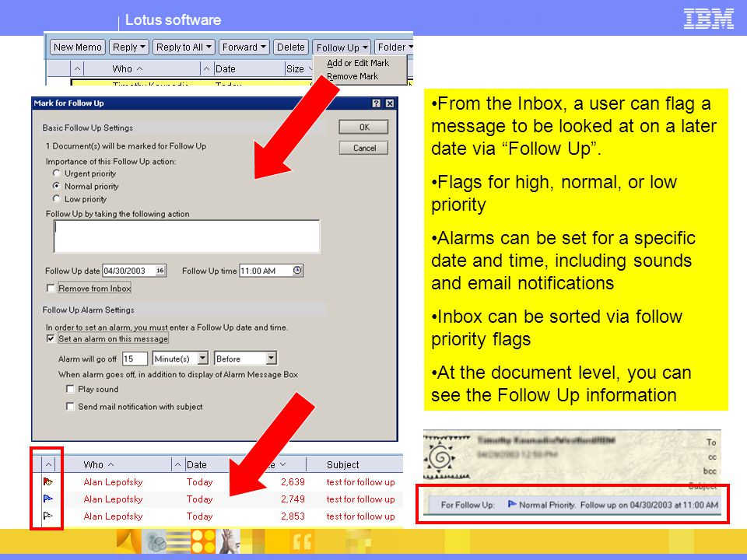
Task: Cancel the Mark for Follow Up dialog
Action: click(363, 148)
